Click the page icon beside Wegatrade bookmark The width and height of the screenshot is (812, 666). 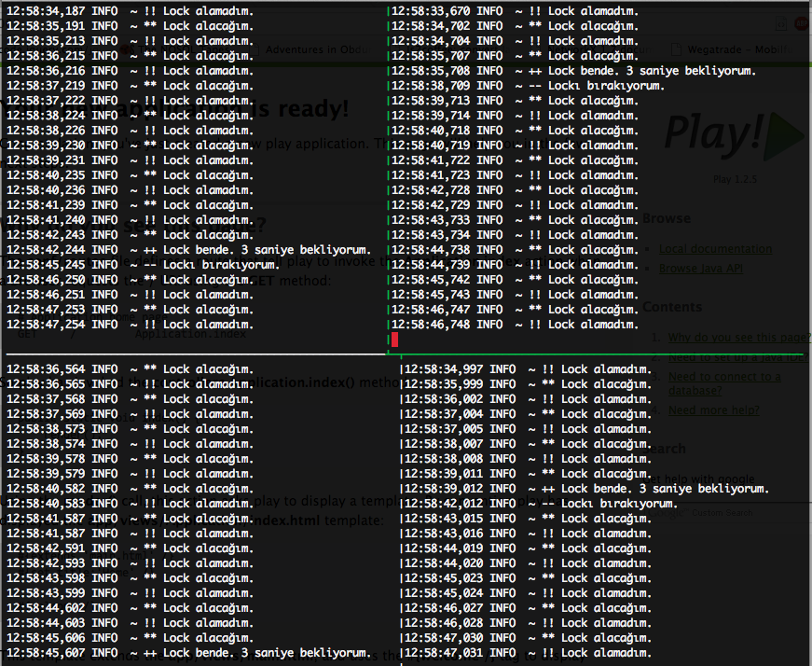click(676, 49)
